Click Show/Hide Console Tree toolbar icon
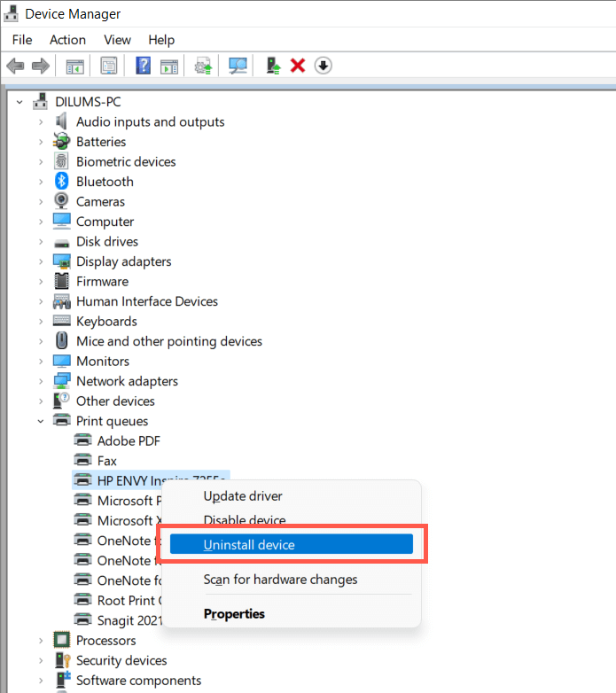616x693 pixels. (x=74, y=66)
